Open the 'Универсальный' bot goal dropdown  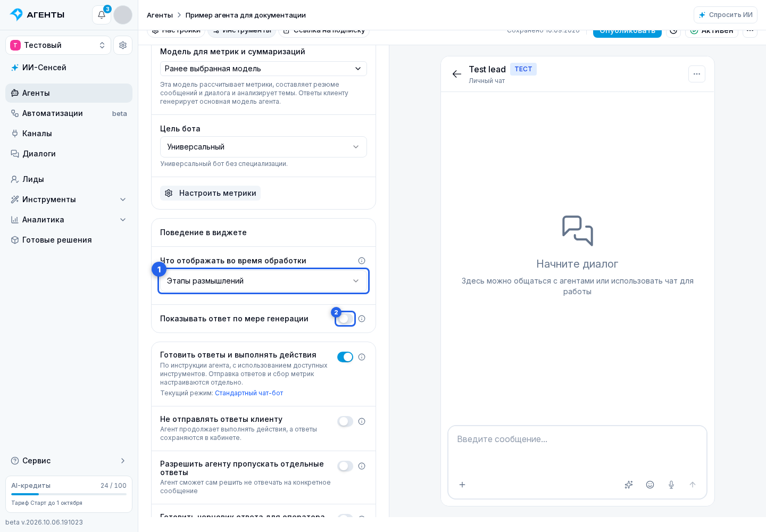tap(263, 147)
